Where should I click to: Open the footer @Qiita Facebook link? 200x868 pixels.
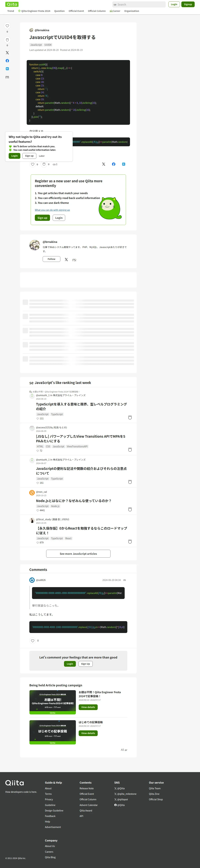point(119,805)
